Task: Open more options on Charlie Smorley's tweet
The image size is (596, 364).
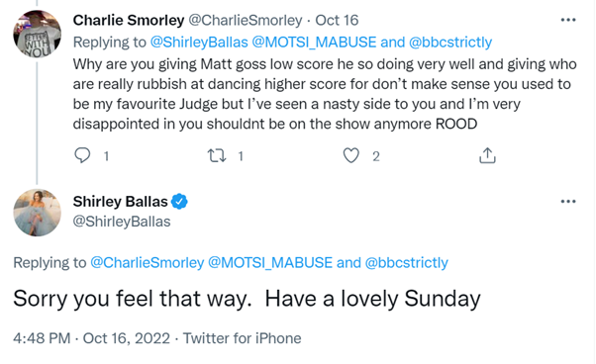Action: coord(568,20)
